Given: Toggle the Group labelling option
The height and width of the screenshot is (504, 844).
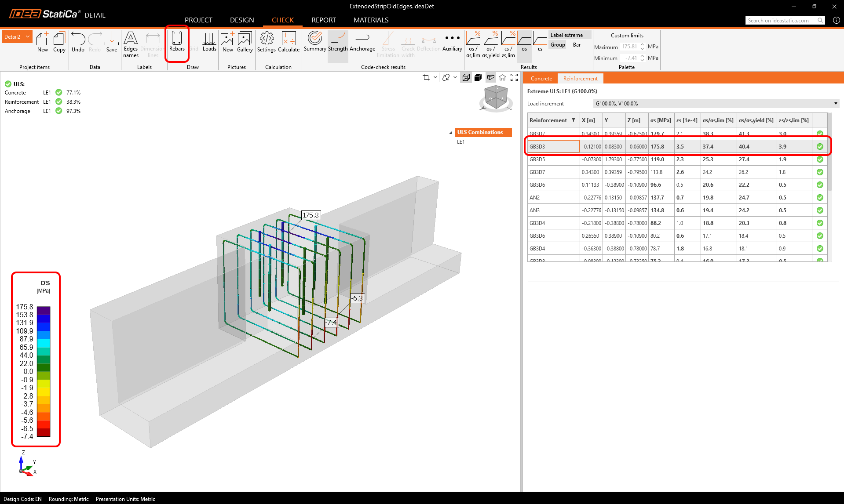Looking at the screenshot, I should (558, 45).
